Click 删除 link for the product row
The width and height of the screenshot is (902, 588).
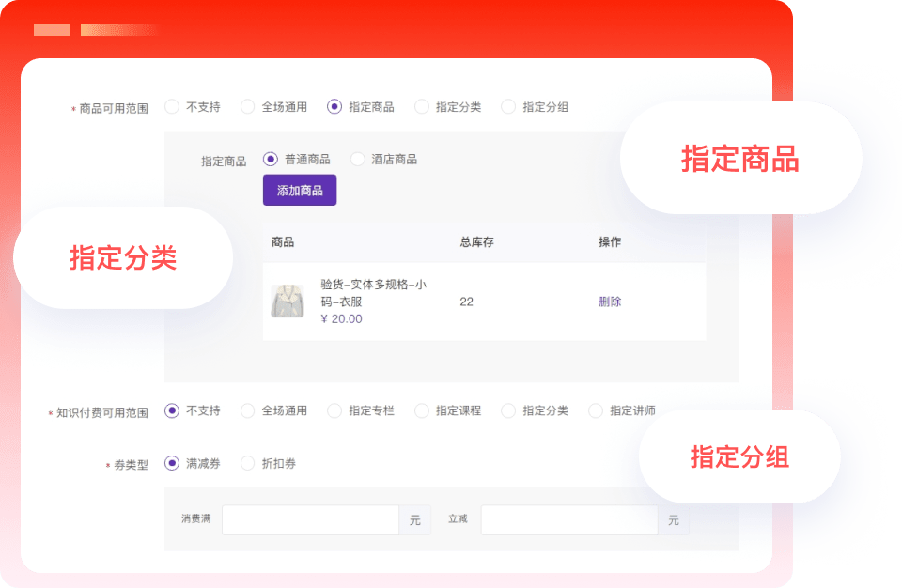click(610, 302)
